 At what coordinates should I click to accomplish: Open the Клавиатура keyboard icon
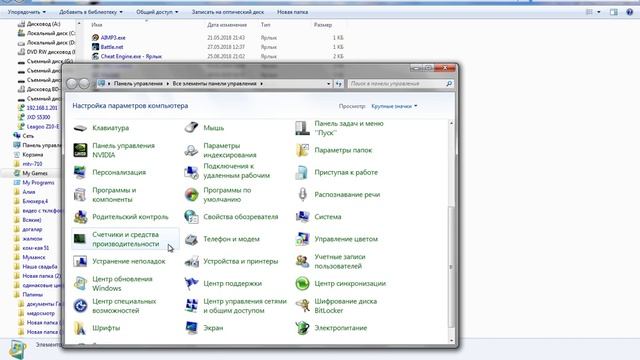coord(80,128)
